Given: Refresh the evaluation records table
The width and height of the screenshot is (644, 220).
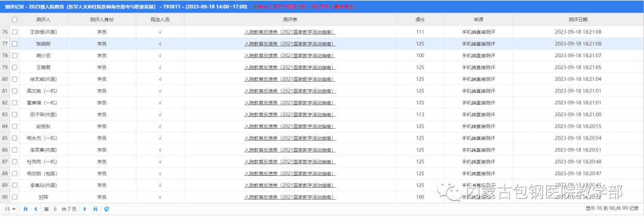Looking at the screenshot, I should coord(107,209).
